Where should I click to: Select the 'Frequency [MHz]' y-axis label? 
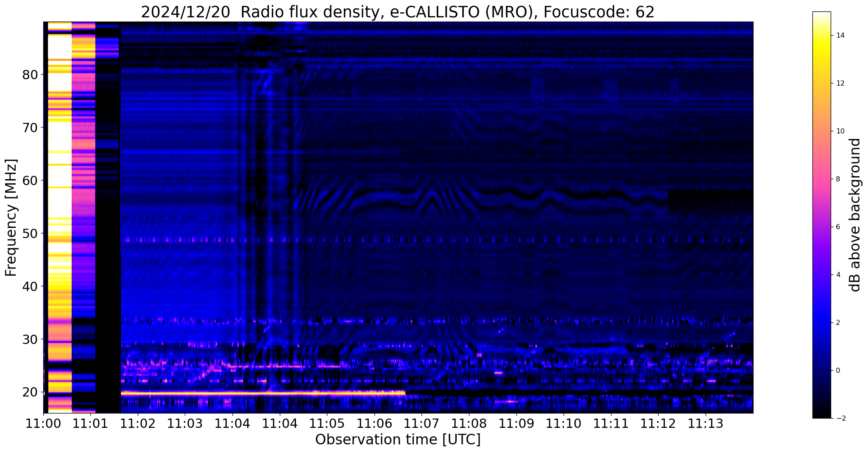[x=11, y=218]
